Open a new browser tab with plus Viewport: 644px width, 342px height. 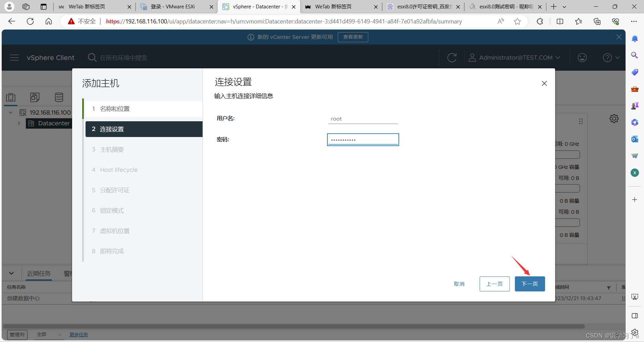click(x=553, y=7)
